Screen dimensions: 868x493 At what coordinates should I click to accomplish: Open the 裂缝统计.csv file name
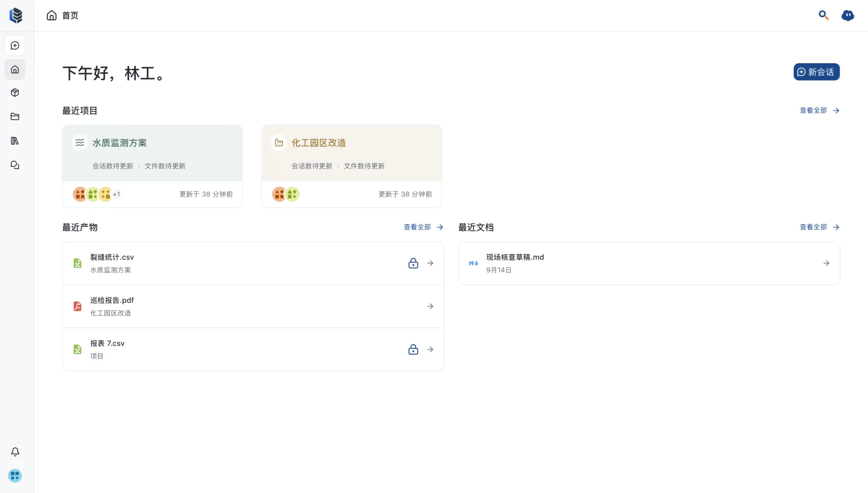(x=112, y=257)
